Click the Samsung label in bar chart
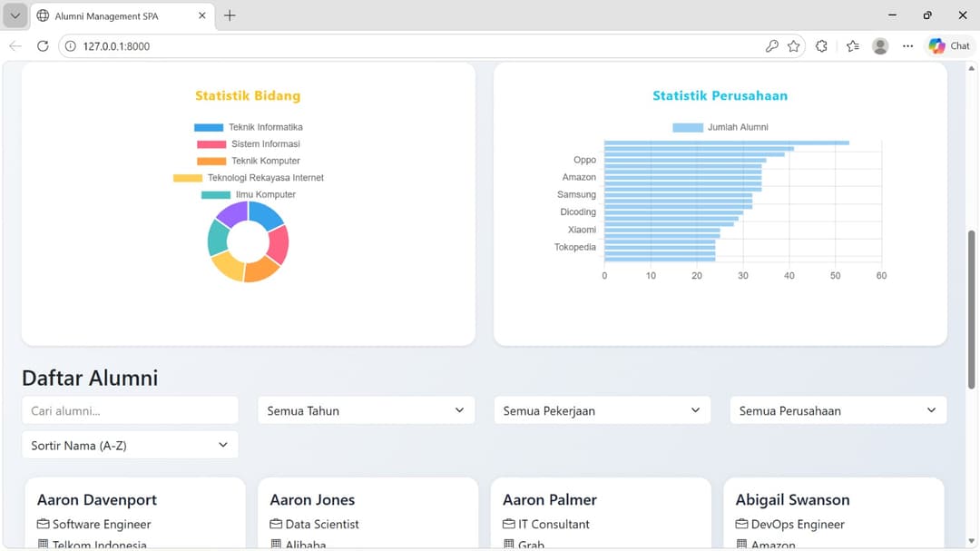980x551 pixels. tap(576, 194)
